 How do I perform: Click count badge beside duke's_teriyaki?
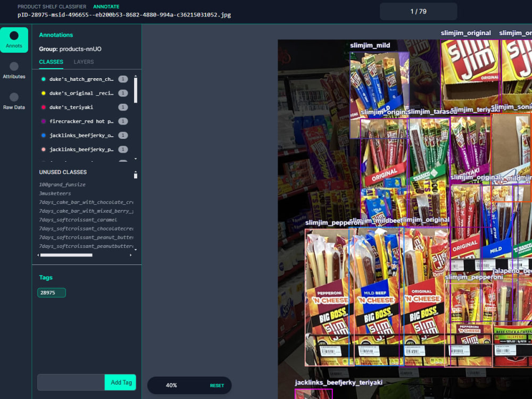tap(123, 107)
